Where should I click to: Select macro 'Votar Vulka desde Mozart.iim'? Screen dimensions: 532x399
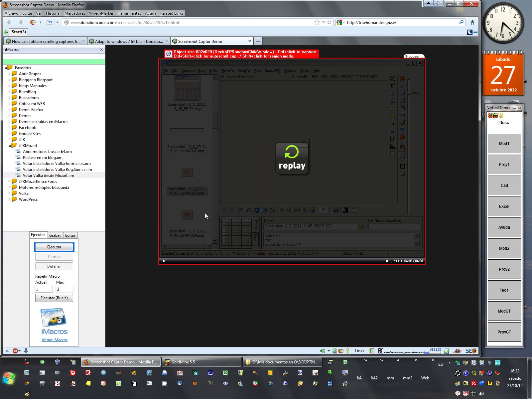pos(49,176)
